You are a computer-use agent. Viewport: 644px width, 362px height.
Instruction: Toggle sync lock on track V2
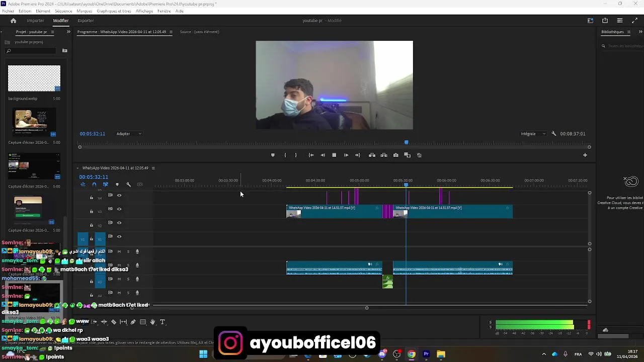point(110,223)
